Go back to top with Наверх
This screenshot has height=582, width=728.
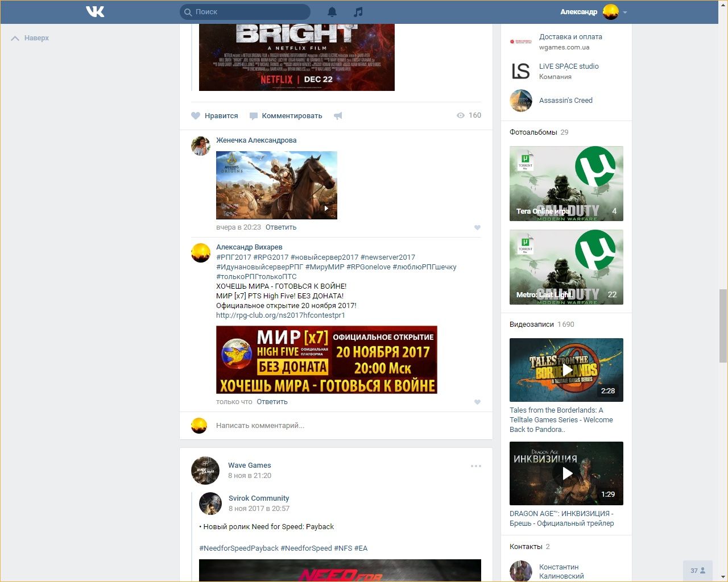coord(30,38)
